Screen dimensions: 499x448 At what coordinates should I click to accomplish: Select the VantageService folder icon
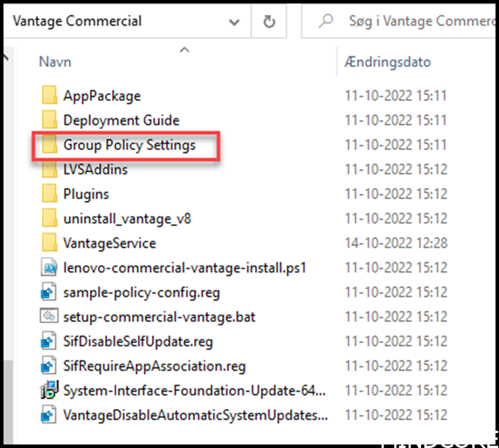49,243
